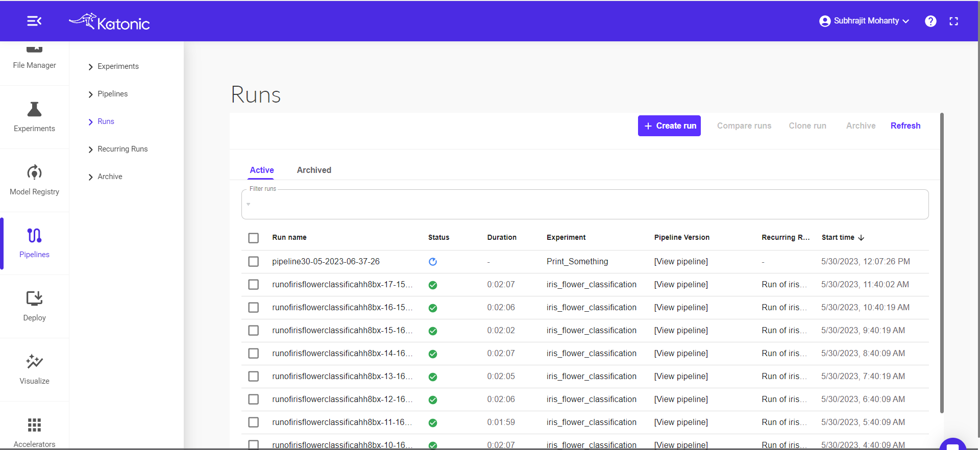Click Clone run button
The height and width of the screenshot is (450, 980).
click(x=807, y=126)
